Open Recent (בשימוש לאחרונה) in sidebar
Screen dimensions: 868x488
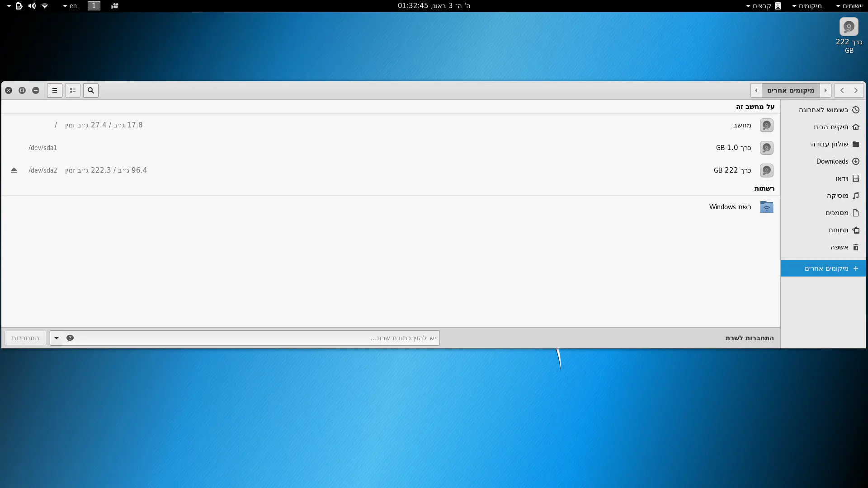coord(824,110)
